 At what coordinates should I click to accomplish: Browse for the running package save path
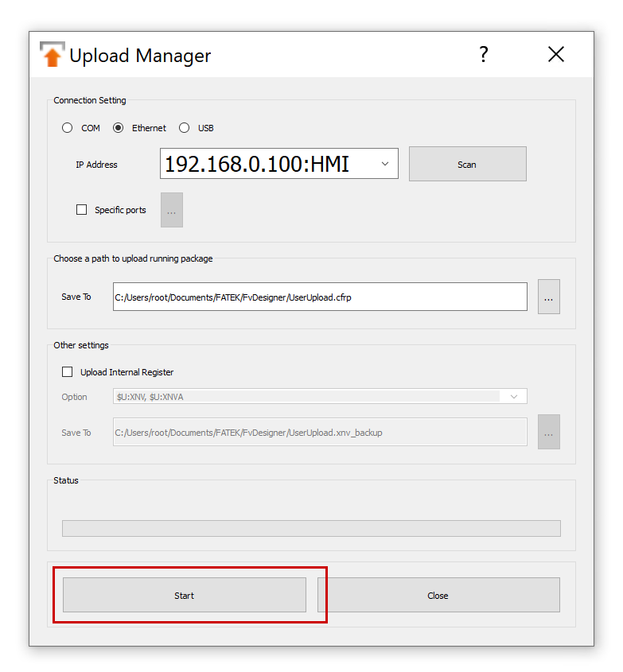pos(548,297)
